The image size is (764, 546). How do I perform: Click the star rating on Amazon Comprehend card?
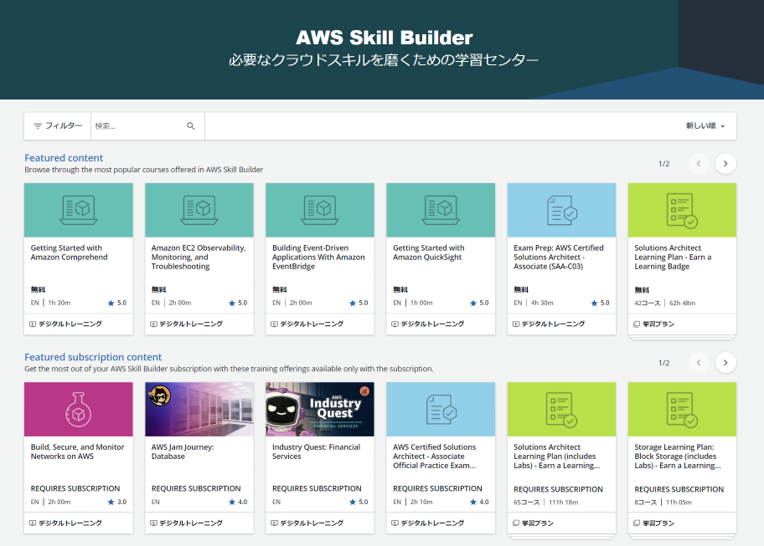click(x=117, y=303)
